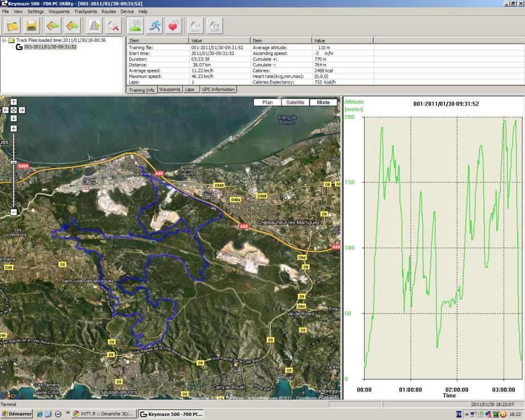Click the second Item column header
The height and width of the screenshot is (420, 525).
click(281, 41)
